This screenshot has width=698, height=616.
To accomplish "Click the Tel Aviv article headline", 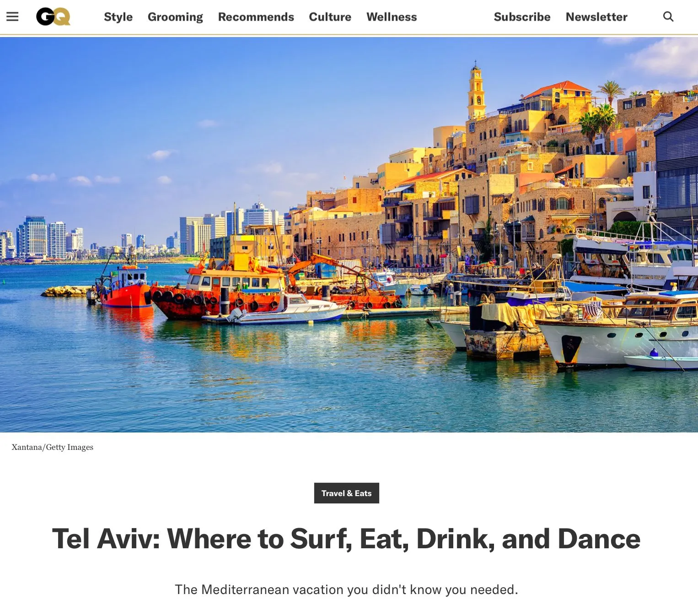I will pos(346,539).
